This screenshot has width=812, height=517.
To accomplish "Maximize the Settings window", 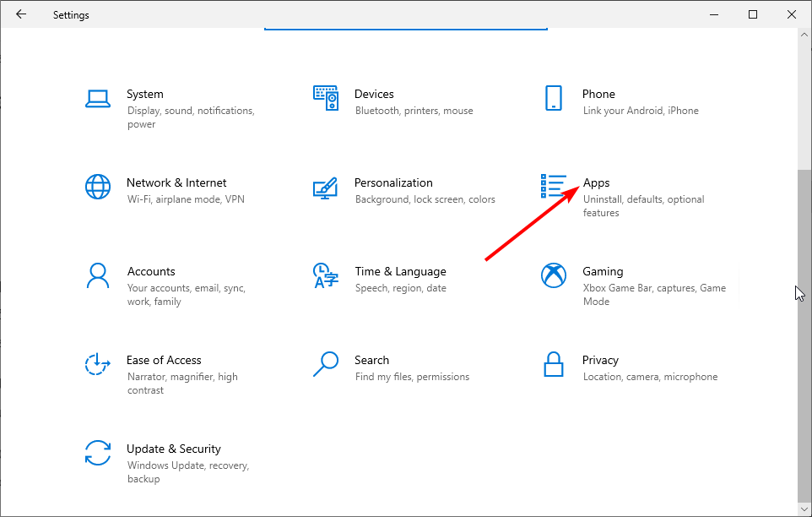I will [x=753, y=14].
